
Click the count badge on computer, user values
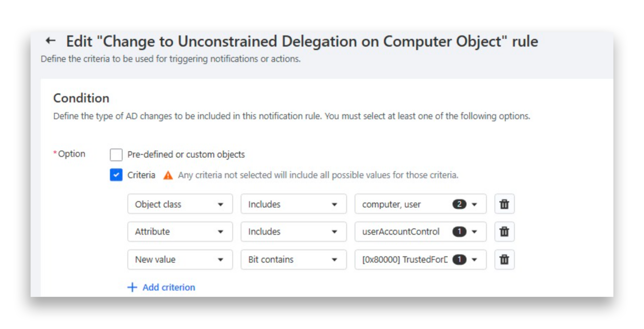tap(460, 204)
